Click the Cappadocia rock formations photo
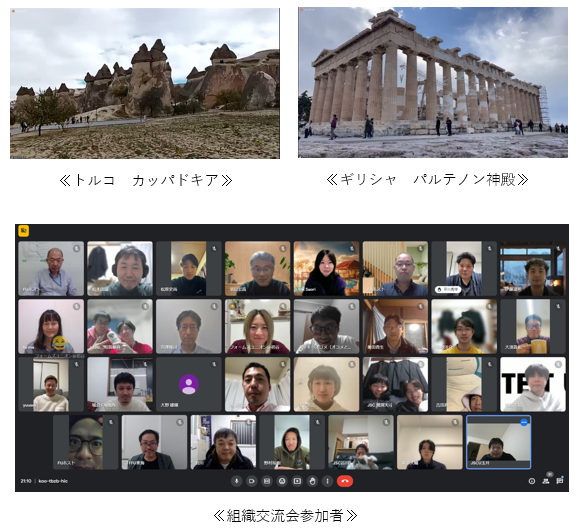The width and height of the screenshot is (582, 531). [x=145, y=83]
